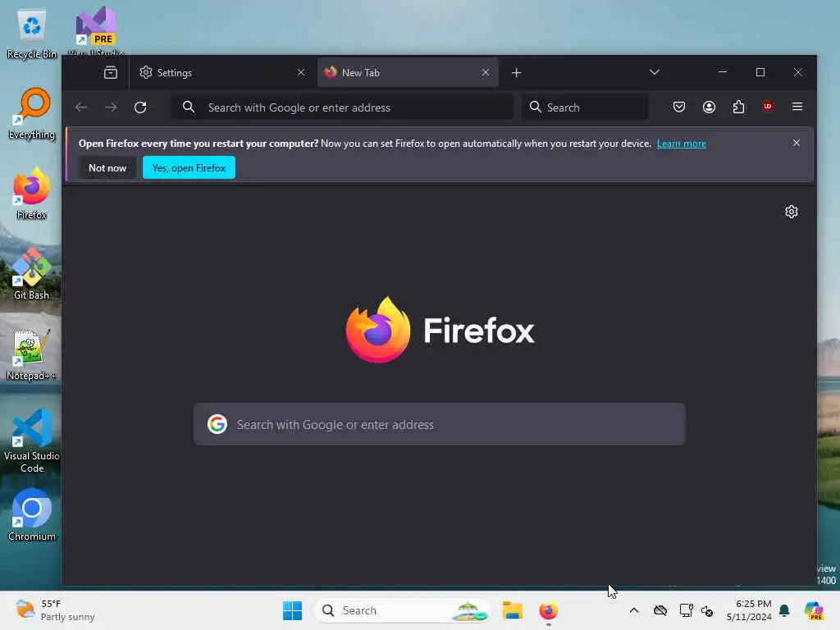Image resolution: width=840 pixels, height=630 pixels.
Task: Select the Chromium desktop shortcut
Action: coord(32,515)
